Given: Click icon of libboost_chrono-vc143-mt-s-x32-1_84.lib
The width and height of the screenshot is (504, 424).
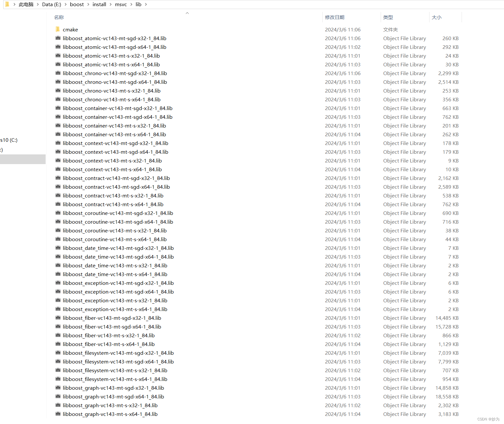Looking at the screenshot, I should pyautogui.click(x=58, y=90).
